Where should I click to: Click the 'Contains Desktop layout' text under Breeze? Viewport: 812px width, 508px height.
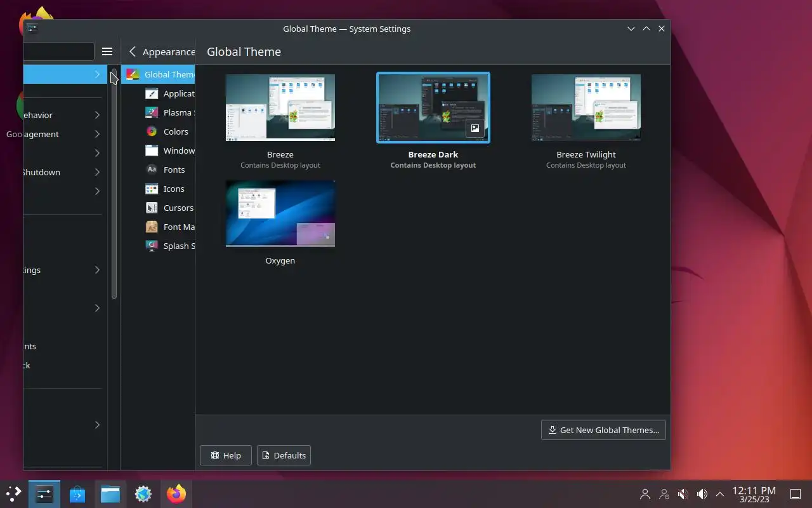point(280,165)
